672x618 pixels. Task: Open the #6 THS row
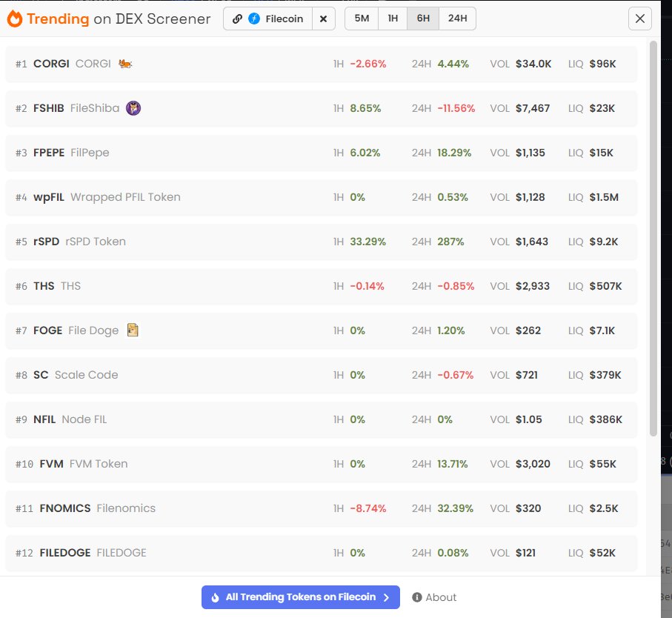[x=321, y=286]
